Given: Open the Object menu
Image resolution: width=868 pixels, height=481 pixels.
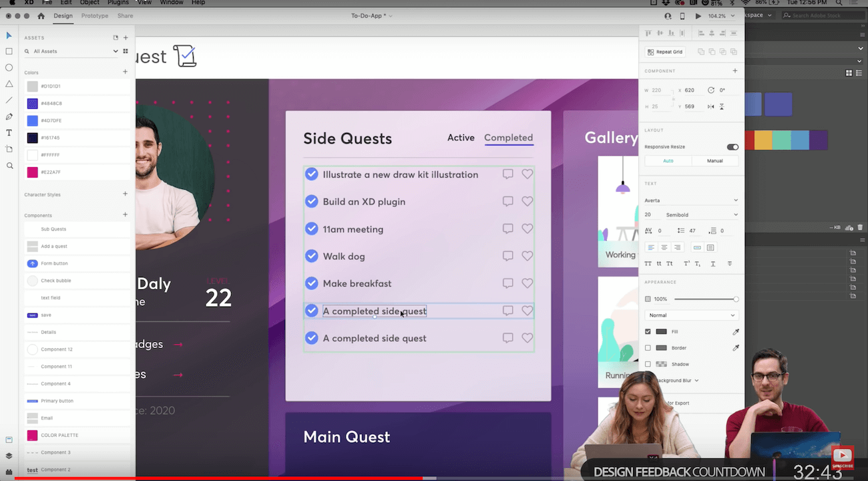Looking at the screenshot, I should click(89, 3).
